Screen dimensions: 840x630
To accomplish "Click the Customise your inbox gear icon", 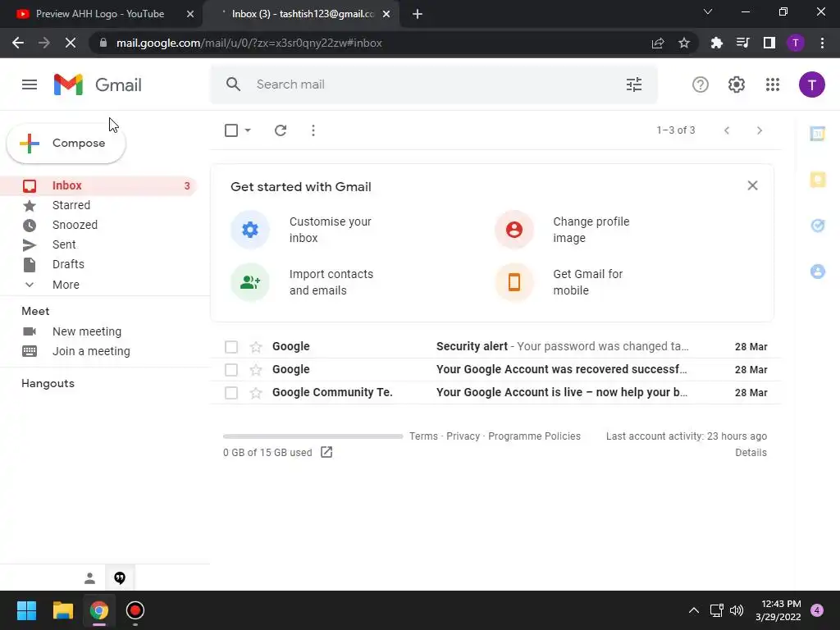I will tap(250, 230).
